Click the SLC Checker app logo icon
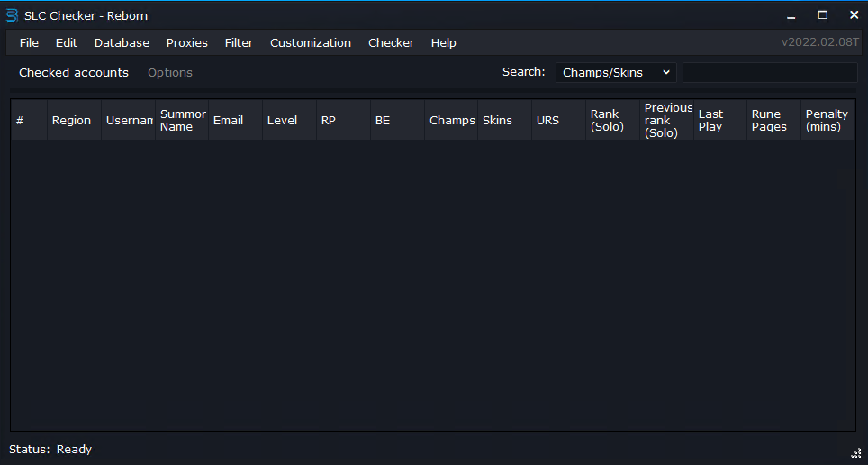 pyautogui.click(x=13, y=15)
